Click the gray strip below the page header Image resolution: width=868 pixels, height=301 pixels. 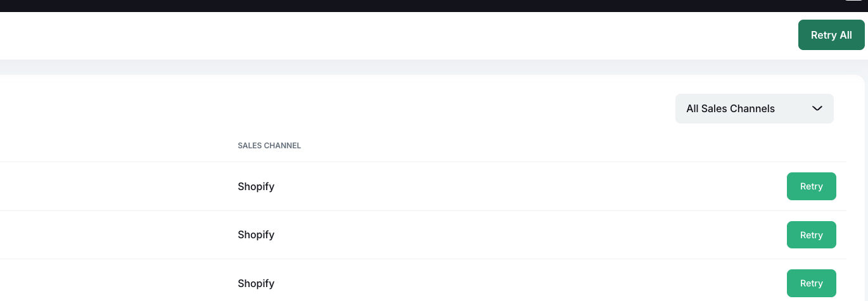380,67
